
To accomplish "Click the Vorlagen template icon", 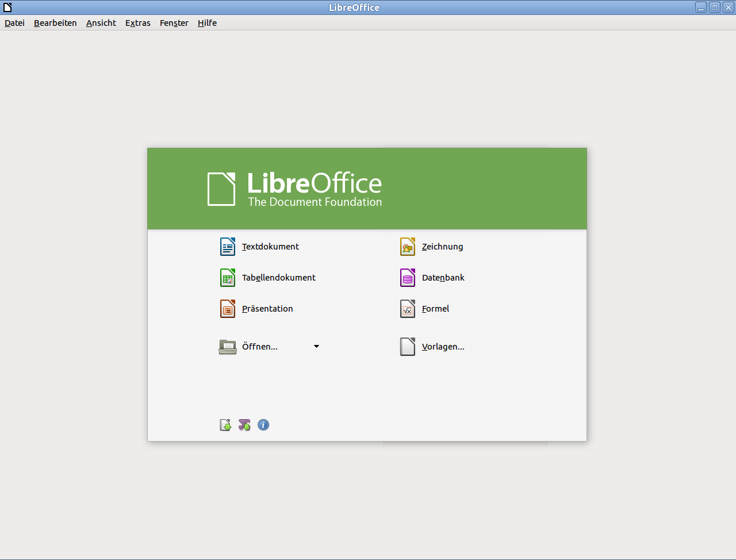I will pyautogui.click(x=408, y=347).
